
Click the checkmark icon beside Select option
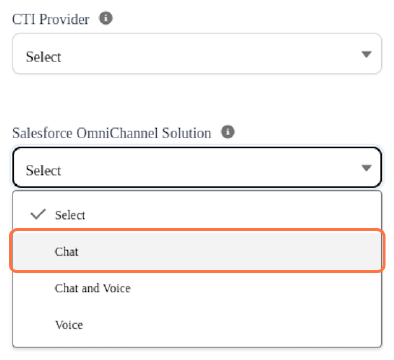[x=38, y=214]
